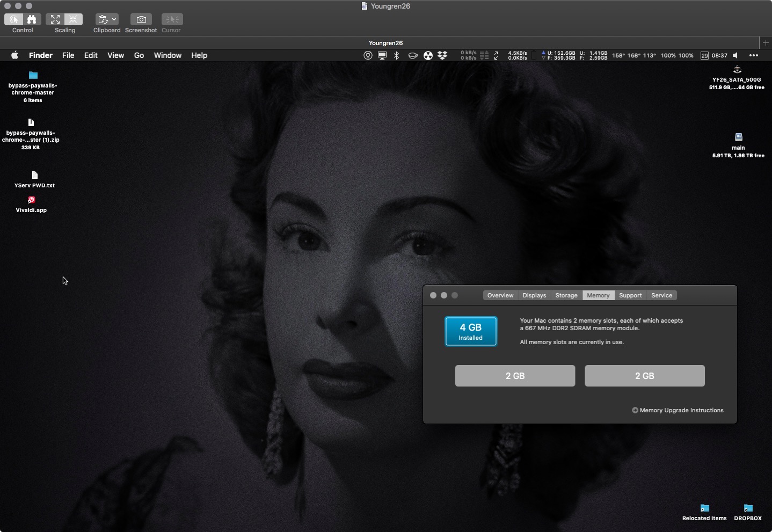Screen dimensions: 772x532
Task: Open the Window menu
Action: [x=167, y=55]
